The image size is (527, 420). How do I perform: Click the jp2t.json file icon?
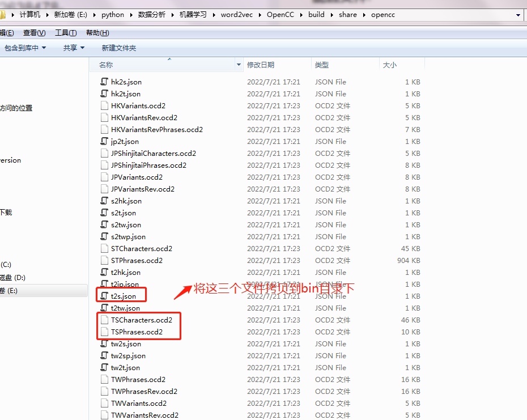[104, 141]
